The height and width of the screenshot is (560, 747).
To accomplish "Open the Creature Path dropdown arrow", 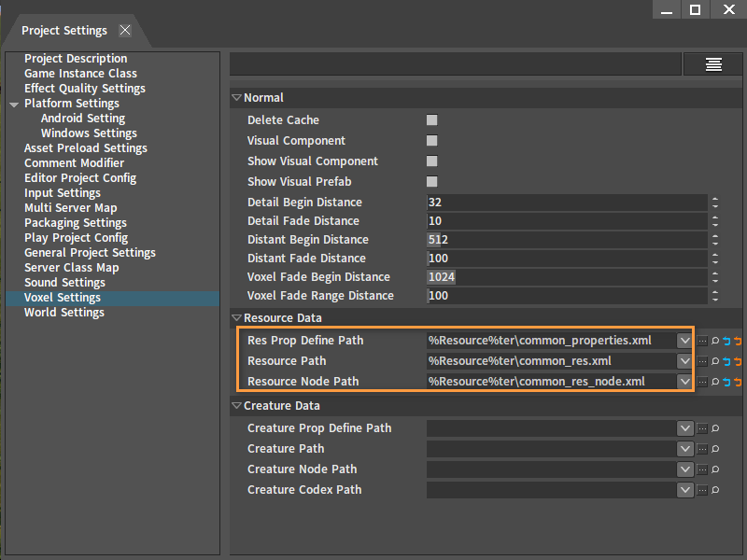I will coord(685,449).
